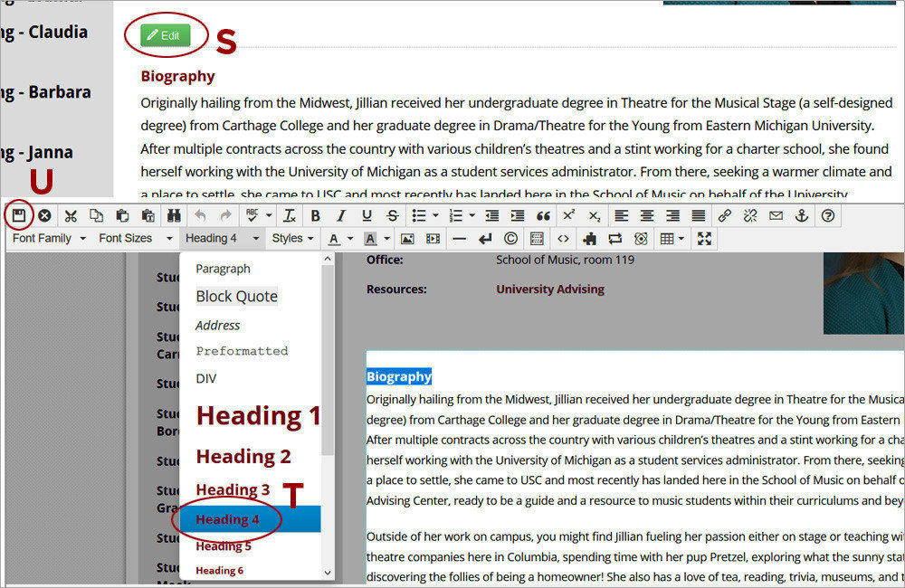Screen dimensions: 905x588
Task: Insert a hyperlink with chain icon
Action: (724, 216)
